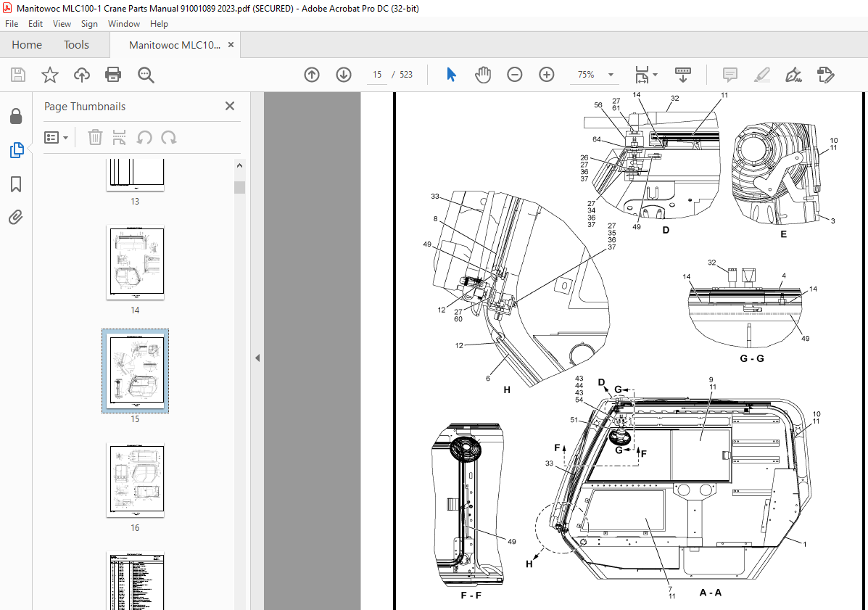Select page 14 thumbnail
This screenshot has height=610, width=868.
135,263
